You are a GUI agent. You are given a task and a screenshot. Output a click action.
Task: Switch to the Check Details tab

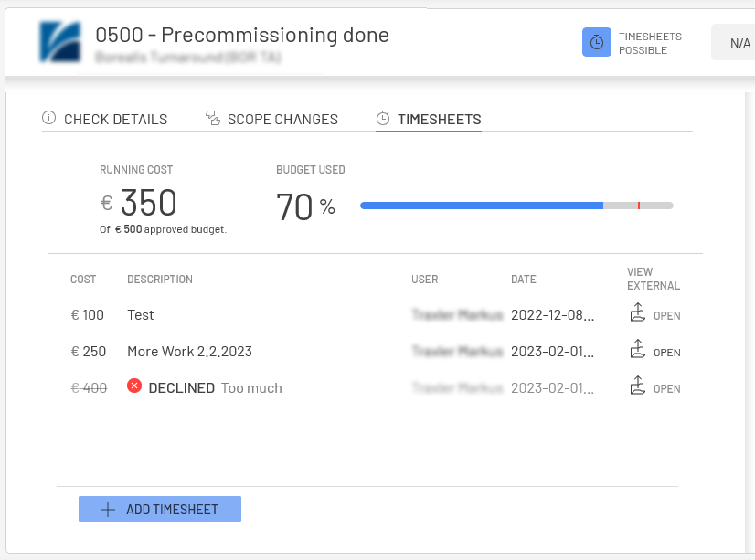point(115,119)
